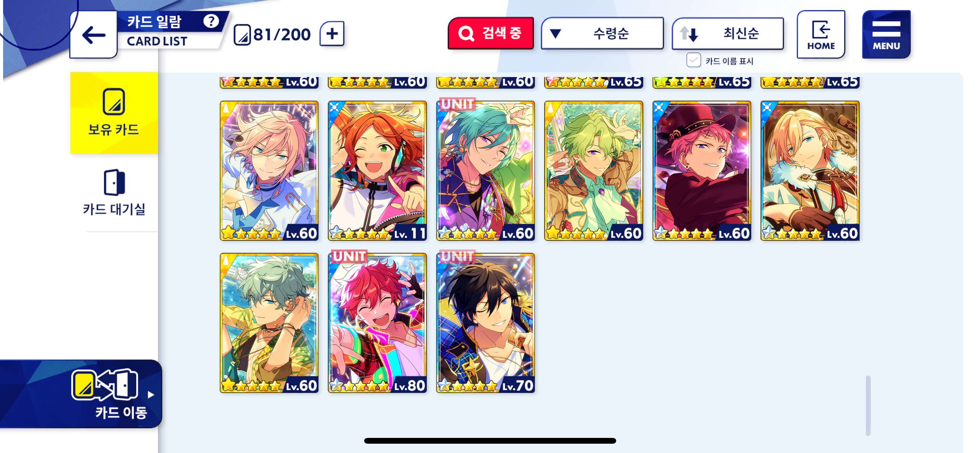
Task: Open the 최신순 sort order dropdown
Action: pyautogui.click(x=728, y=33)
